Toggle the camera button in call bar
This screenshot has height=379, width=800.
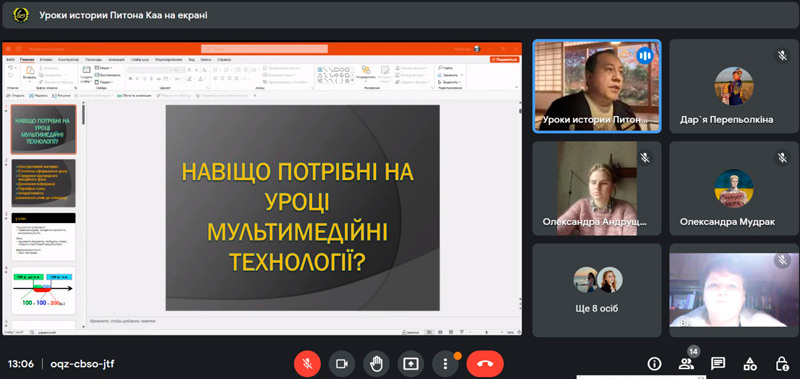[342, 364]
